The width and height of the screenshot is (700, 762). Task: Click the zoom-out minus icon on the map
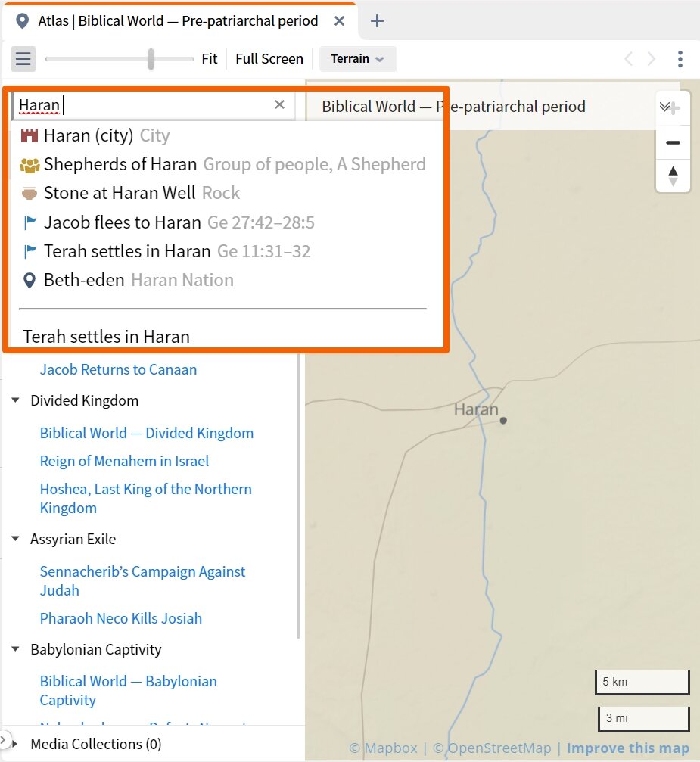pos(672,142)
